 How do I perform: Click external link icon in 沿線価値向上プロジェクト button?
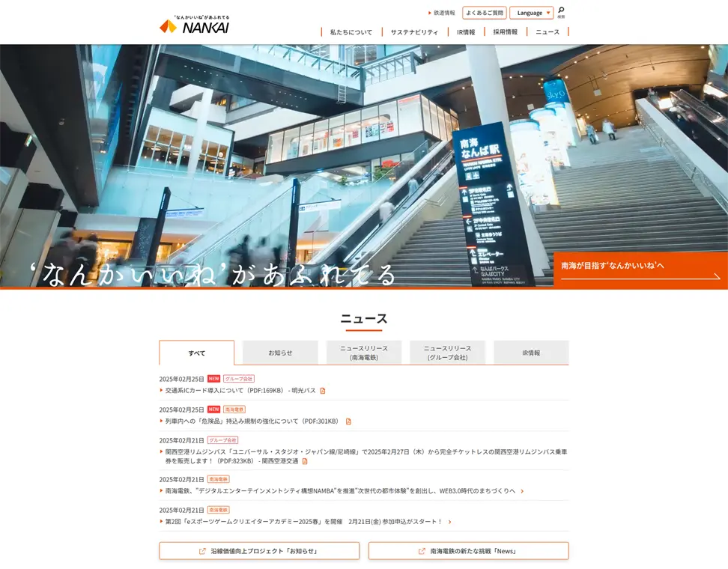click(202, 551)
